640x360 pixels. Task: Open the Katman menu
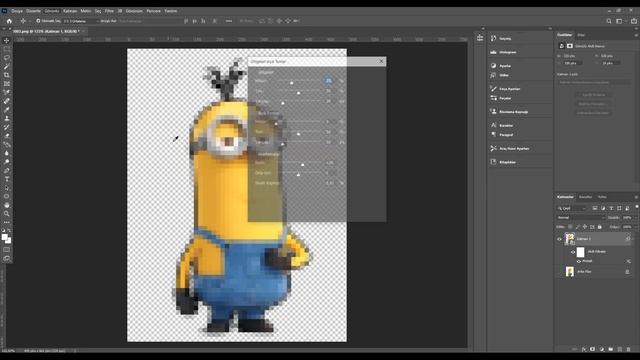[70, 11]
